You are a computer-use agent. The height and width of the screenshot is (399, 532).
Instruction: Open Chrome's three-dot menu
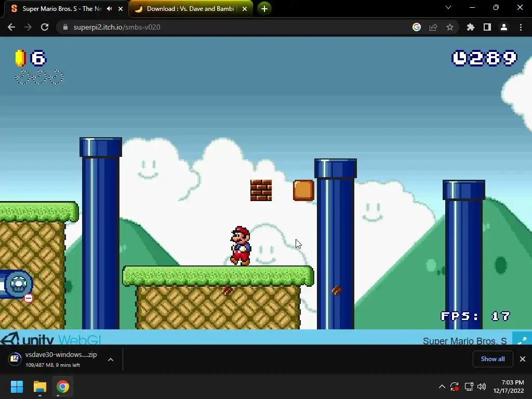coord(521,27)
